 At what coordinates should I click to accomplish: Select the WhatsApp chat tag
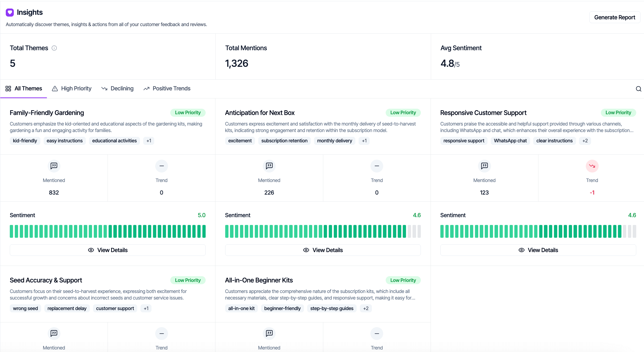pyautogui.click(x=510, y=141)
